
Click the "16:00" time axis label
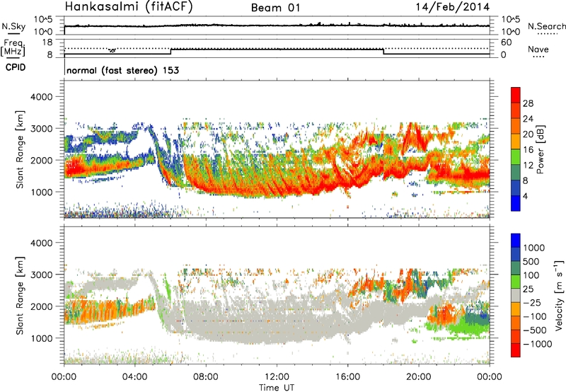(x=347, y=377)
